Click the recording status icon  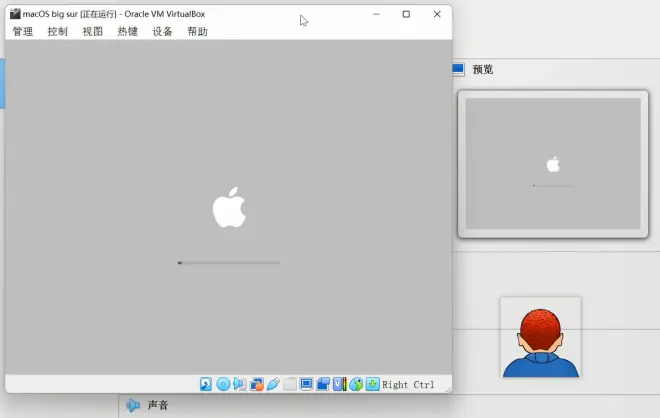323,384
